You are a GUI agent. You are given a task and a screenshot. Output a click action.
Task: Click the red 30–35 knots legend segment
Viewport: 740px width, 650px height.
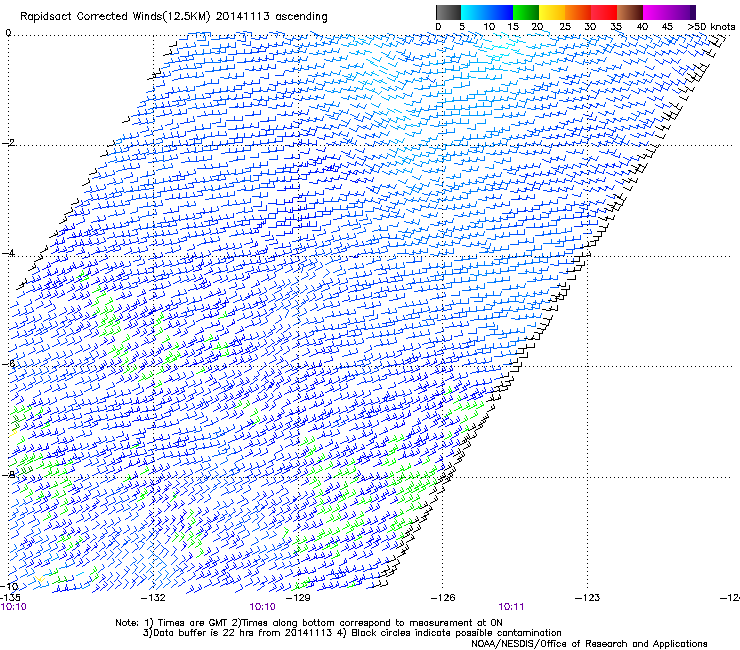pos(604,12)
